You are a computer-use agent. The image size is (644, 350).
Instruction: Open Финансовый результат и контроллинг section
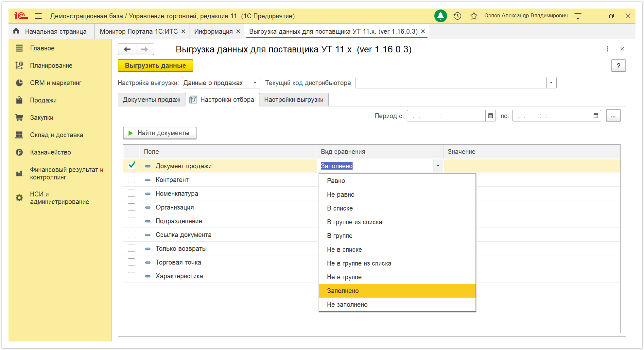pos(66,173)
